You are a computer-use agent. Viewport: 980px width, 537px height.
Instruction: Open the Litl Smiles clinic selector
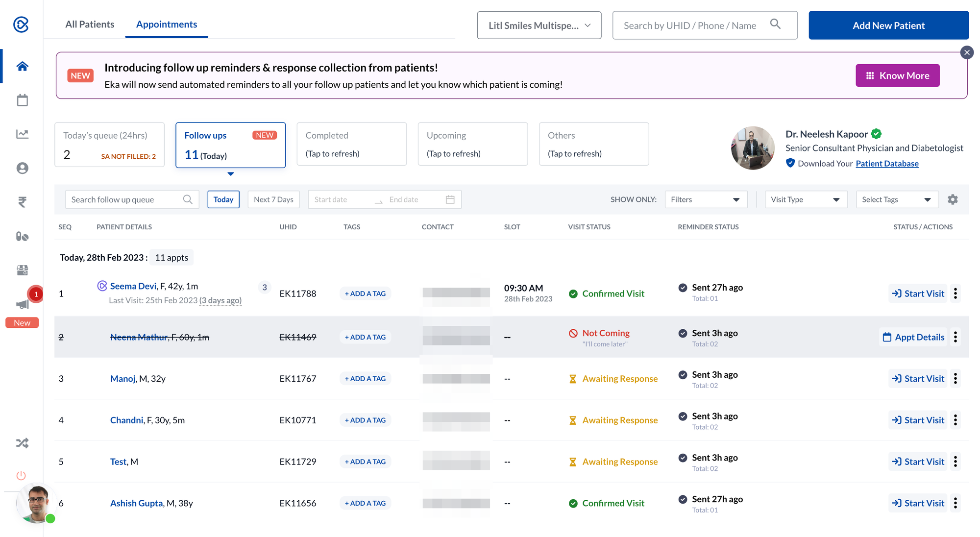pos(539,25)
